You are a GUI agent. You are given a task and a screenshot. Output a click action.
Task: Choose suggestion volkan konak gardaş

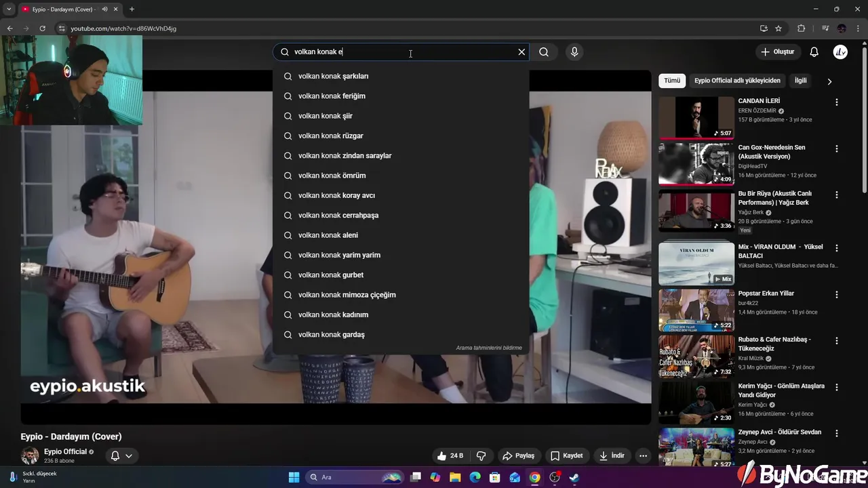pos(401,335)
